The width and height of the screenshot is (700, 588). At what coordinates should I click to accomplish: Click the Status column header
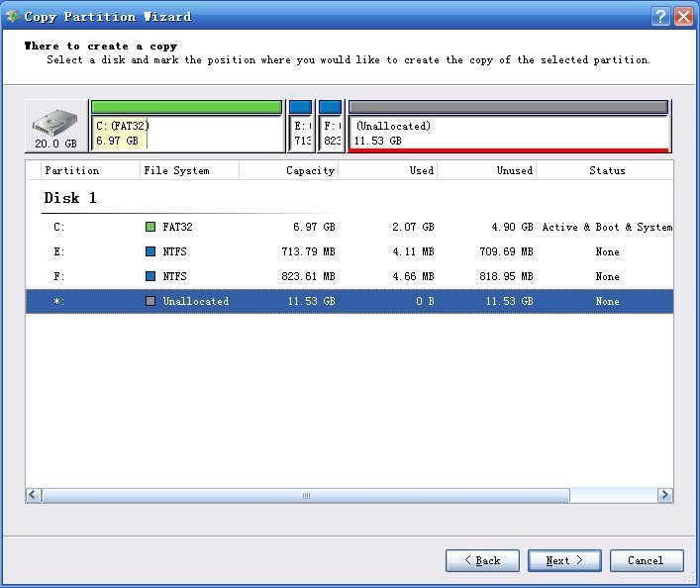[606, 170]
